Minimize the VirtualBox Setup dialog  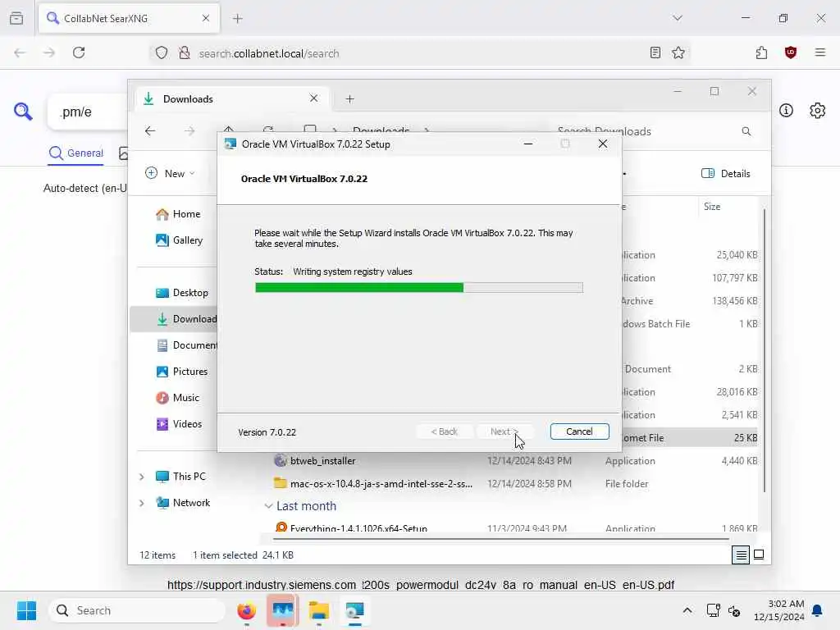(x=528, y=144)
